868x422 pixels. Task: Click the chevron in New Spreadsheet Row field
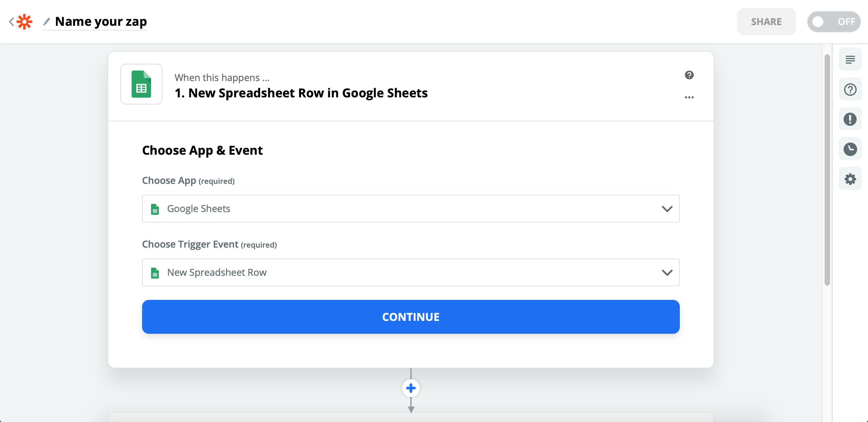(667, 272)
